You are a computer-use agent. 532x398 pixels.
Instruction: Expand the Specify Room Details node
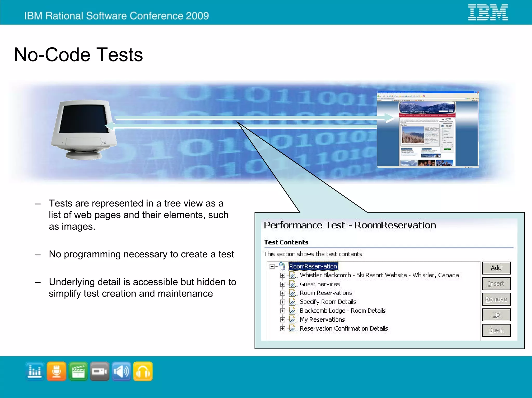click(x=283, y=302)
